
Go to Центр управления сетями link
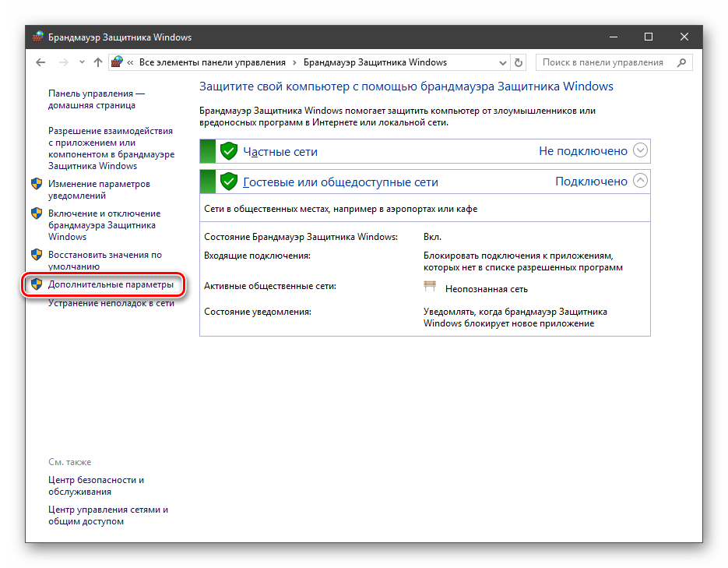107,515
